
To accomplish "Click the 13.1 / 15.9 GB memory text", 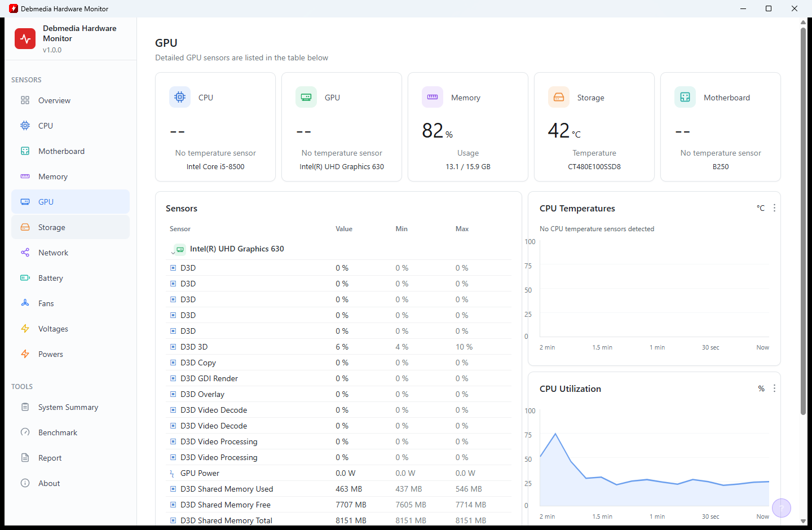I will 468,167.
